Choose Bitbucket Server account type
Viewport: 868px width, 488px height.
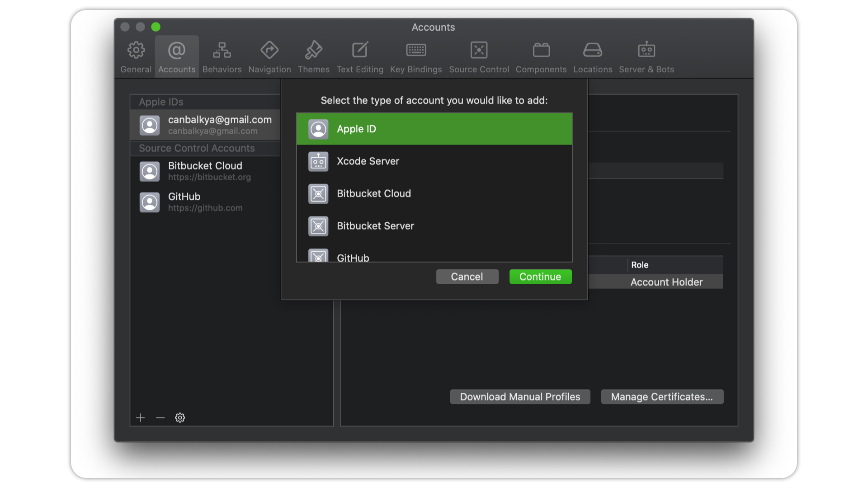click(434, 226)
